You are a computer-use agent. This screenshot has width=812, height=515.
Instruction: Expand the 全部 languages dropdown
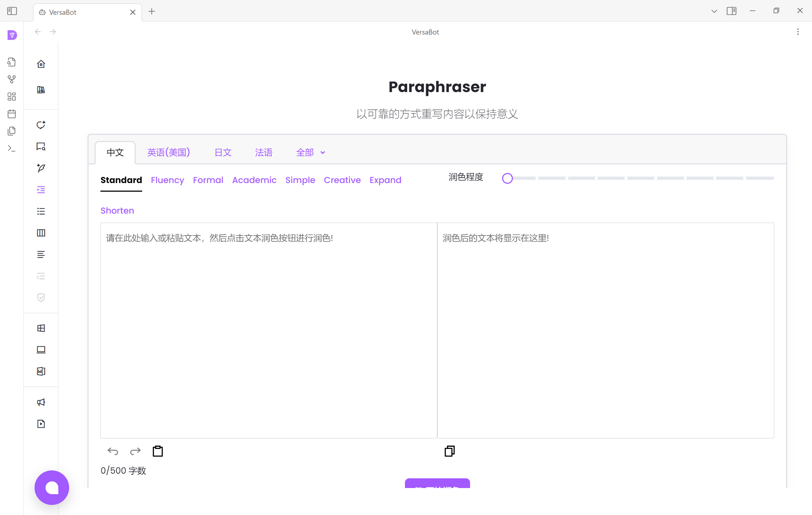[x=310, y=152]
